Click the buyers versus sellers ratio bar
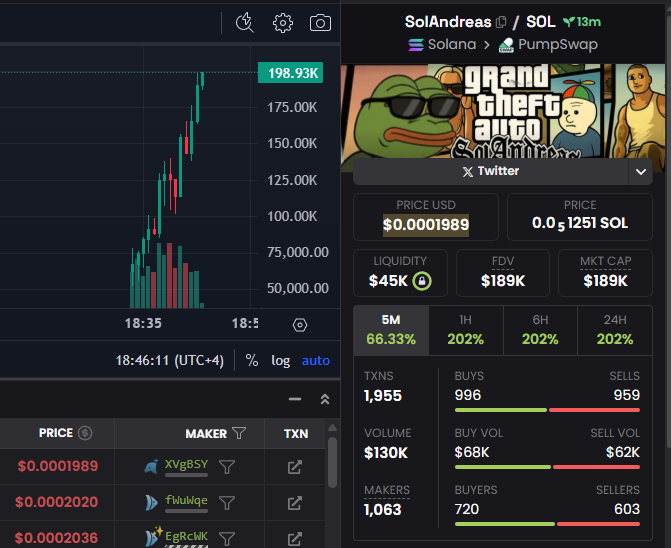The height and width of the screenshot is (548, 671). 547,524
